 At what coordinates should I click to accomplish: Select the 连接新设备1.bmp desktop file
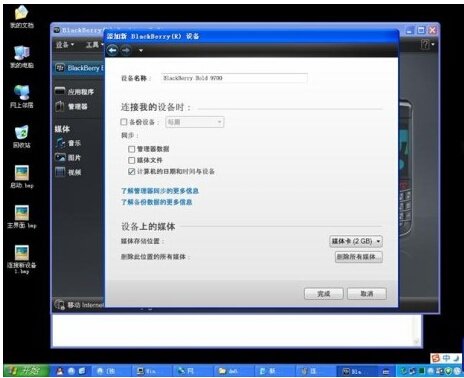22,259
